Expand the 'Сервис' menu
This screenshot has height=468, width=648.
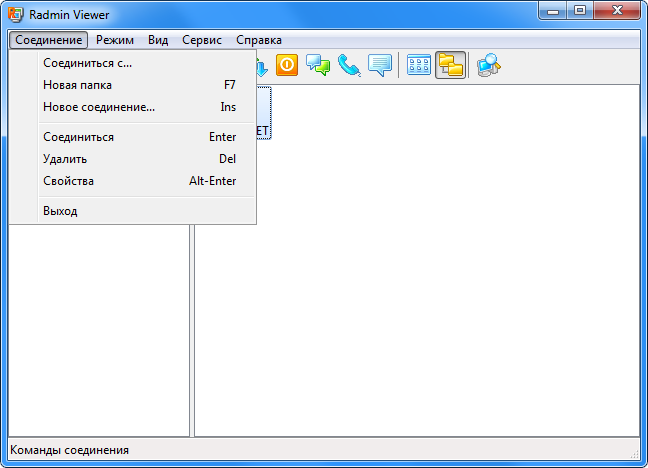[x=202, y=40]
